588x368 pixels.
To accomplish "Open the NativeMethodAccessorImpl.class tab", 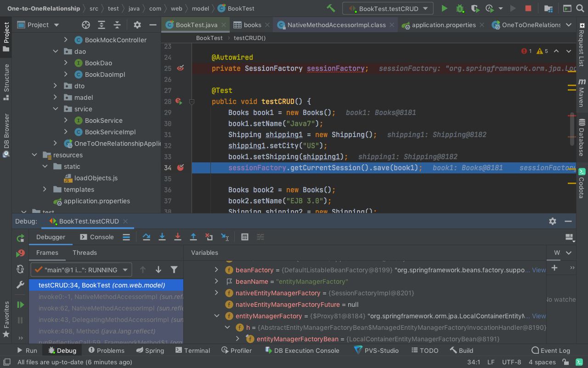I will (x=336, y=25).
